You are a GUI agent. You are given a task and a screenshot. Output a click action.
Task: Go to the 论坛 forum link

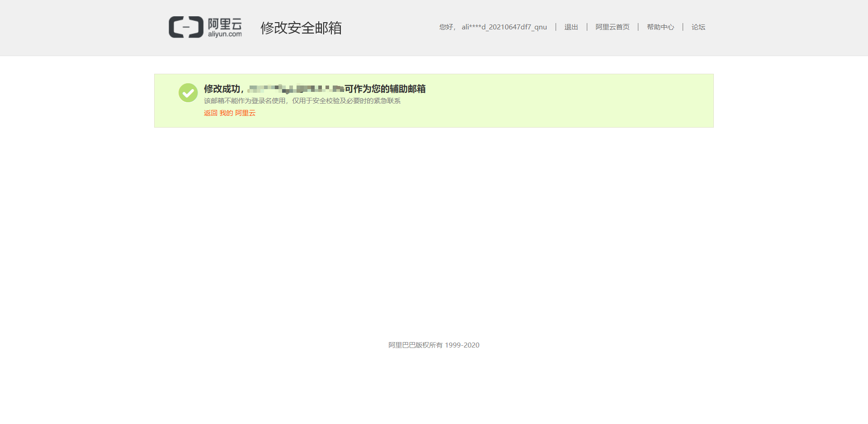click(698, 27)
